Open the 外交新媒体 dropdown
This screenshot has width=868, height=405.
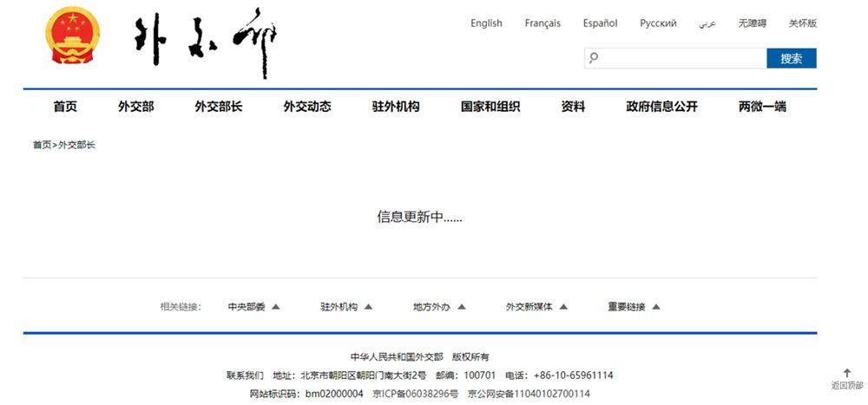pos(536,306)
